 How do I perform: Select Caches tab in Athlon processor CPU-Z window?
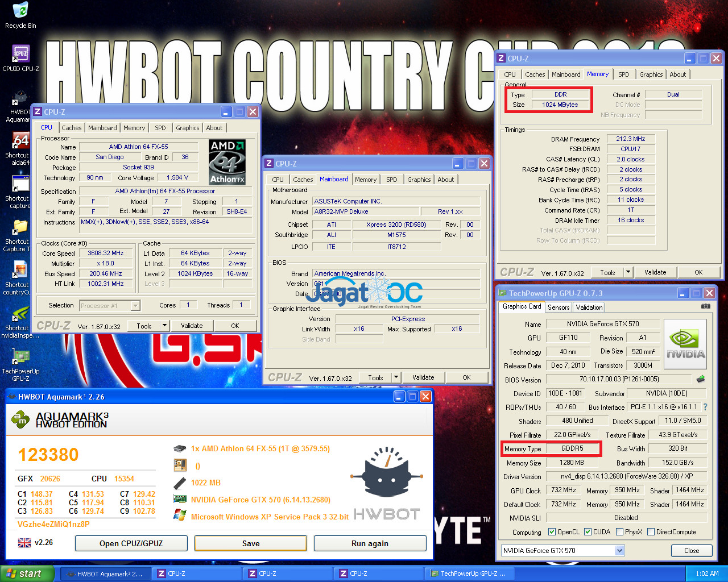(72, 128)
